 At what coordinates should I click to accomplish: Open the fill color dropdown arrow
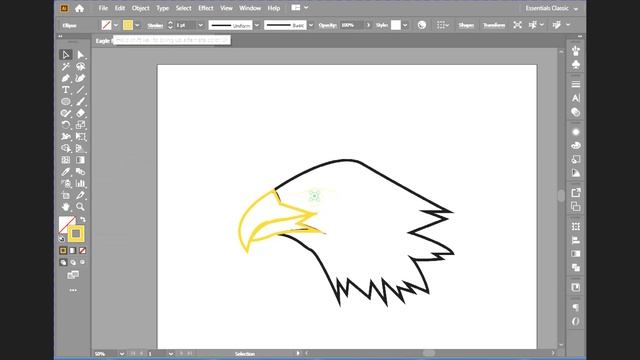tap(116, 25)
